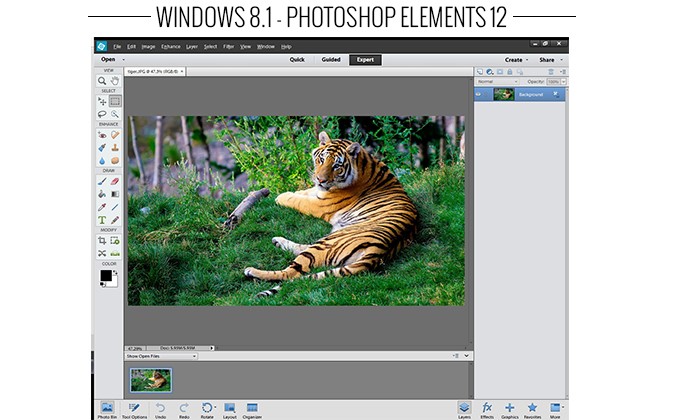The image size is (675, 420).
Task: Open the layer blend mode Normal dropdown
Action: (497, 81)
